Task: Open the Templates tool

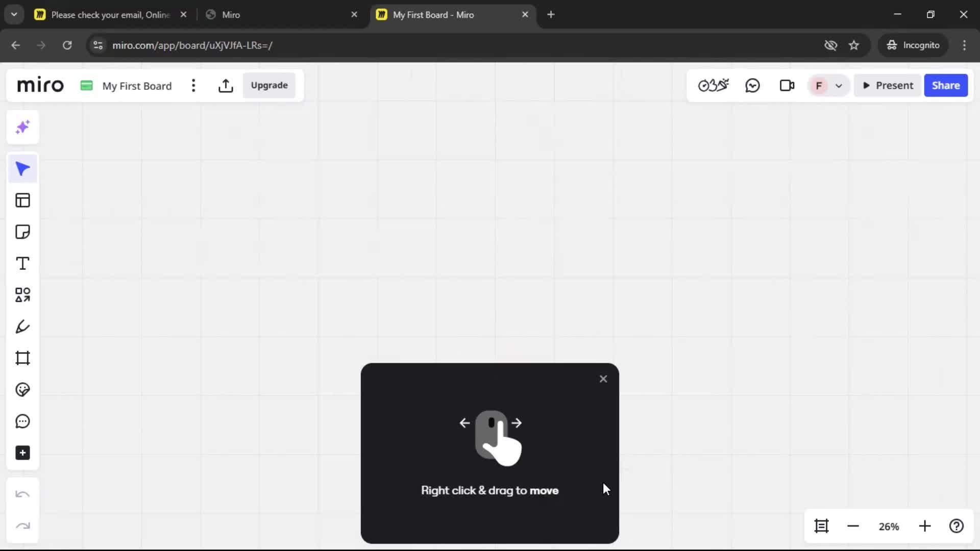Action: (22, 201)
